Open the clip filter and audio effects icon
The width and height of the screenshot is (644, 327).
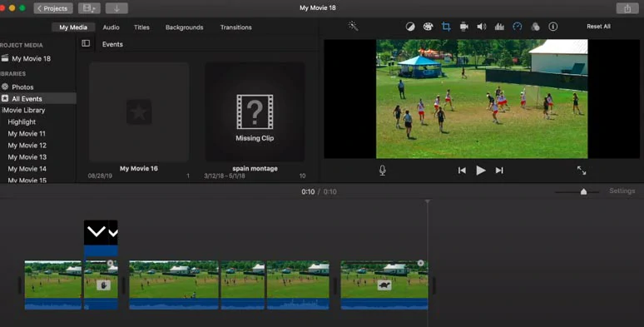coord(535,27)
